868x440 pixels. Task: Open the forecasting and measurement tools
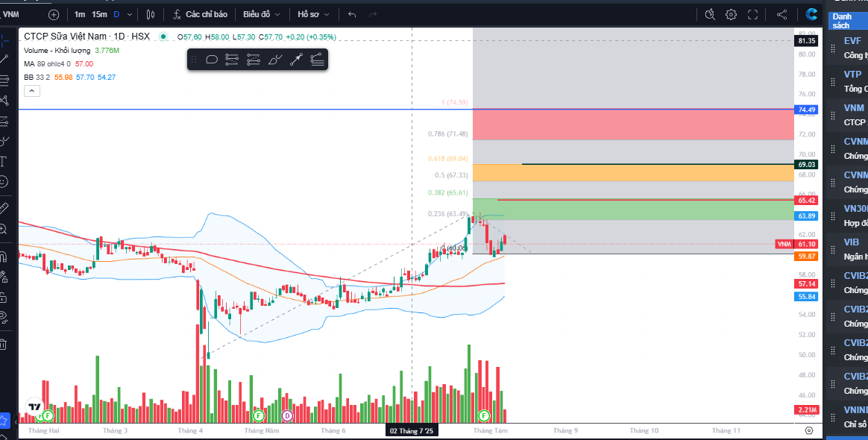(4, 121)
